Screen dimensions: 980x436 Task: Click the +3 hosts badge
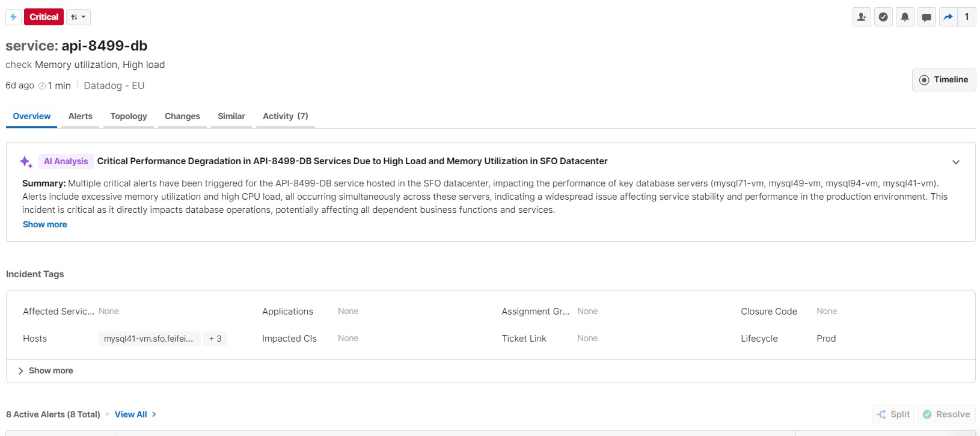215,339
